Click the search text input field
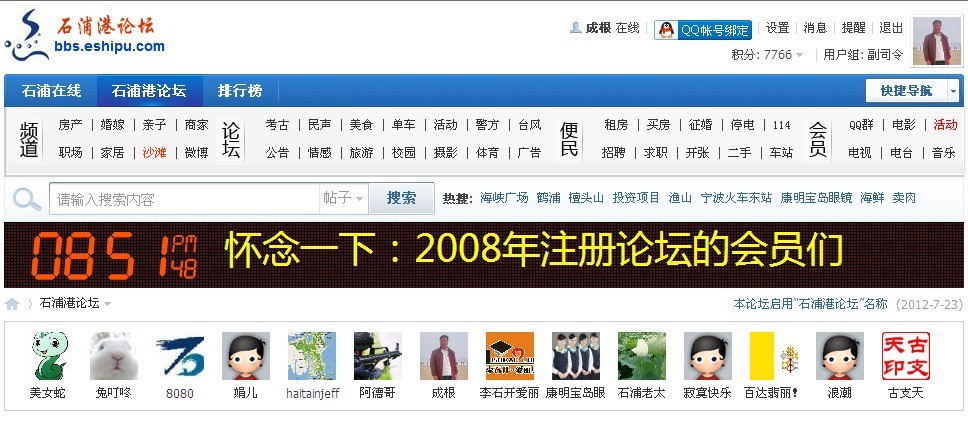The width and height of the screenshot is (968, 421). click(x=185, y=199)
